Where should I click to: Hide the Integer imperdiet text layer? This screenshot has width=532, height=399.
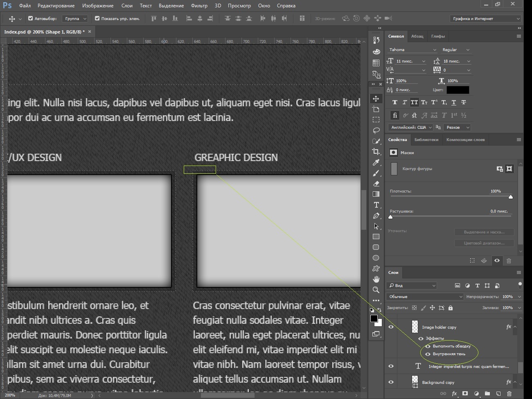pyautogui.click(x=391, y=366)
